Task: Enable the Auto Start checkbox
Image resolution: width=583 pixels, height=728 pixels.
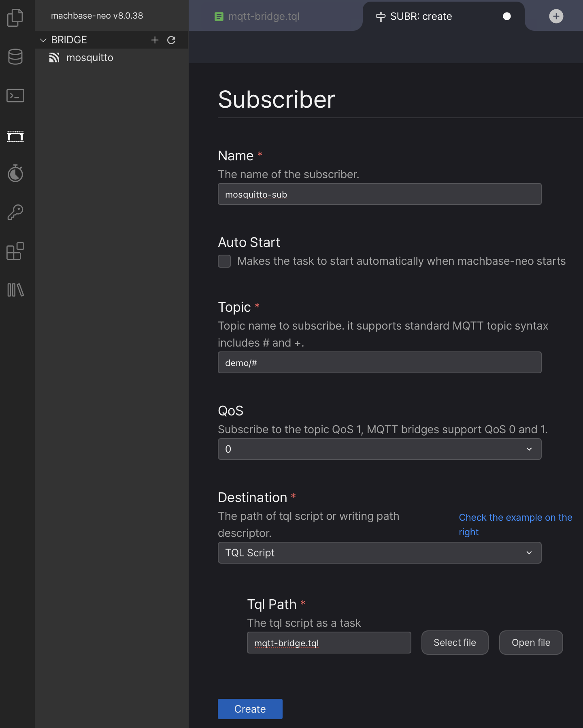Action: (224, 261)
